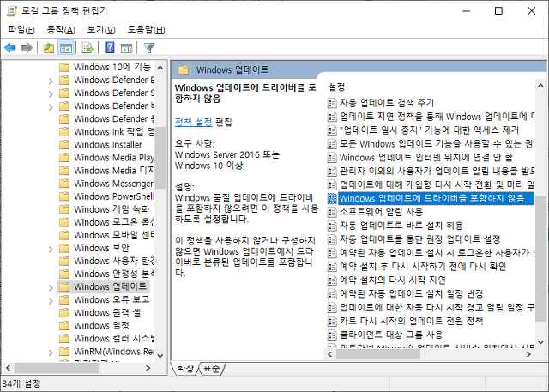Click settings list scroll up arrow
The image size is (549, 392).
540,86
